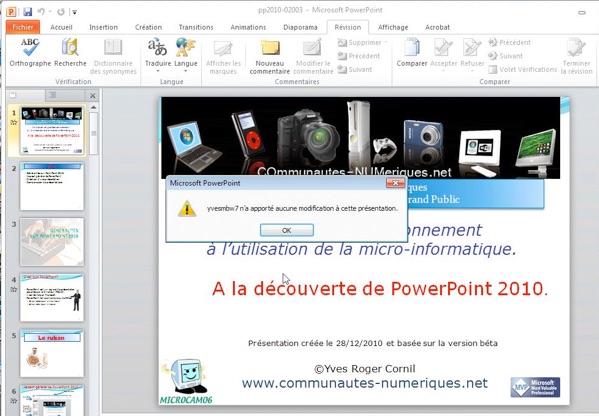This screenshot has height=416, width=599.
Task: Open the quick access toolbar customize arrow
Action: [75, 12]
